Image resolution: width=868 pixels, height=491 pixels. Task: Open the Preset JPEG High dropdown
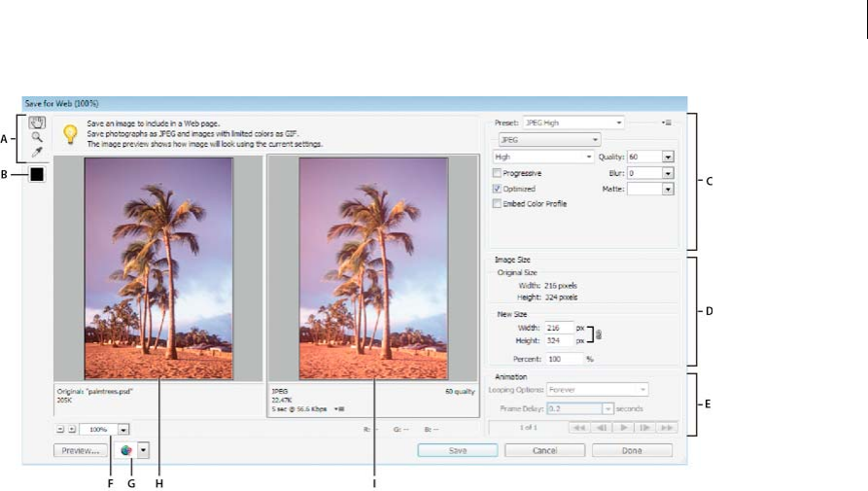coord(573,123)
